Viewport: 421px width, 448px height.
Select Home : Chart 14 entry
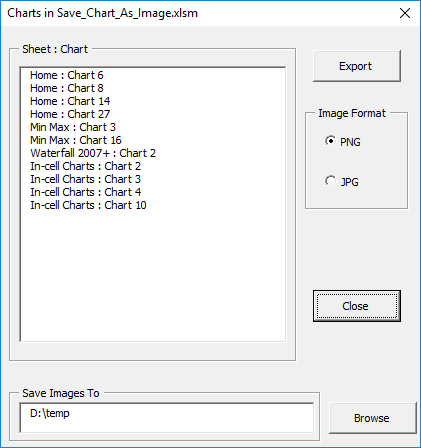(x=153, y=101)
